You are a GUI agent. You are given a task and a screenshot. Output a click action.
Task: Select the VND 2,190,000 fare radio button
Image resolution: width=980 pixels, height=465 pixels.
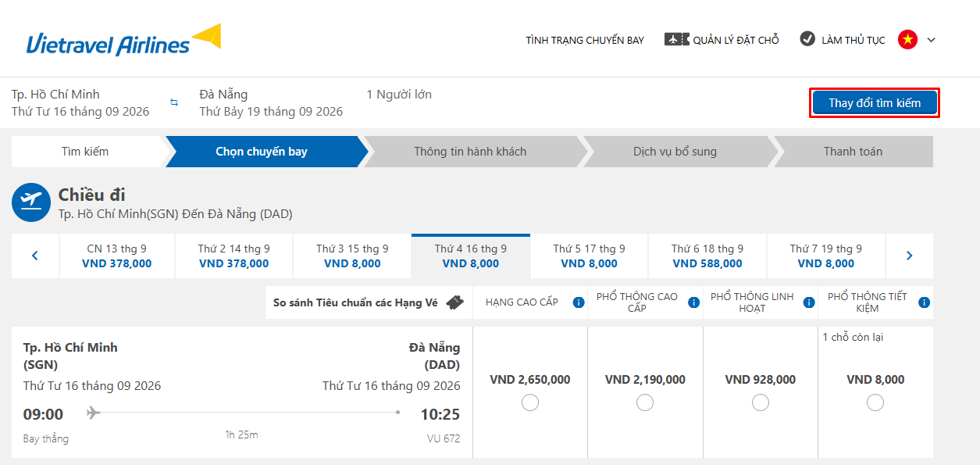point(645,402)
